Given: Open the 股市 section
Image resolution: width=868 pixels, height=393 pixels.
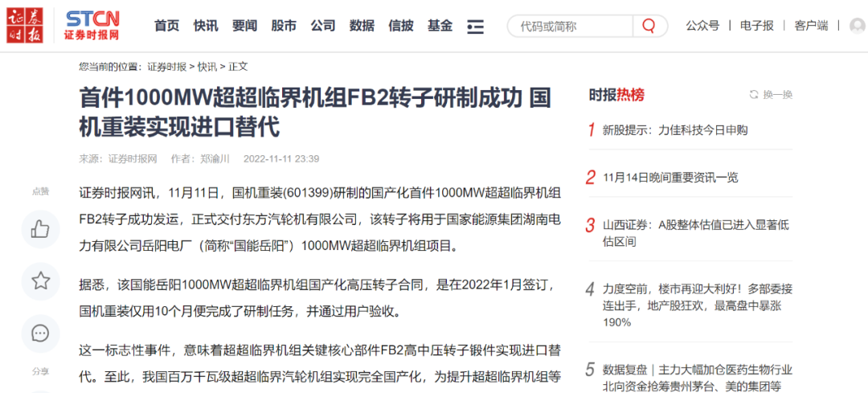Looking at the screenshot, I should tap(284, 26).
